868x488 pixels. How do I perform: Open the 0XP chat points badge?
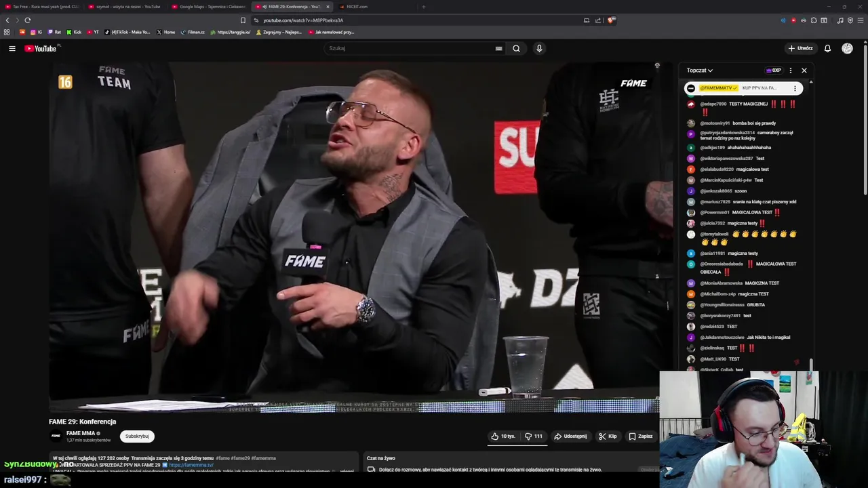(774, 70)
